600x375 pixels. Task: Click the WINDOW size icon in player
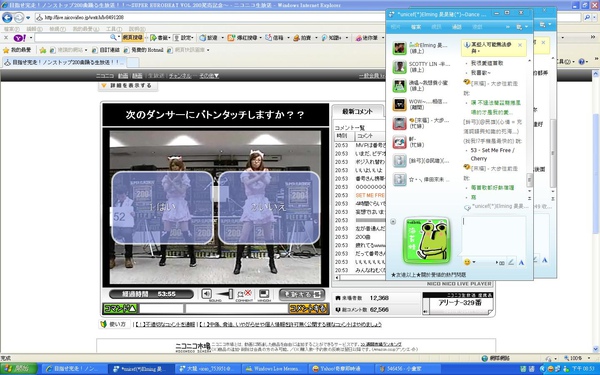264,294
